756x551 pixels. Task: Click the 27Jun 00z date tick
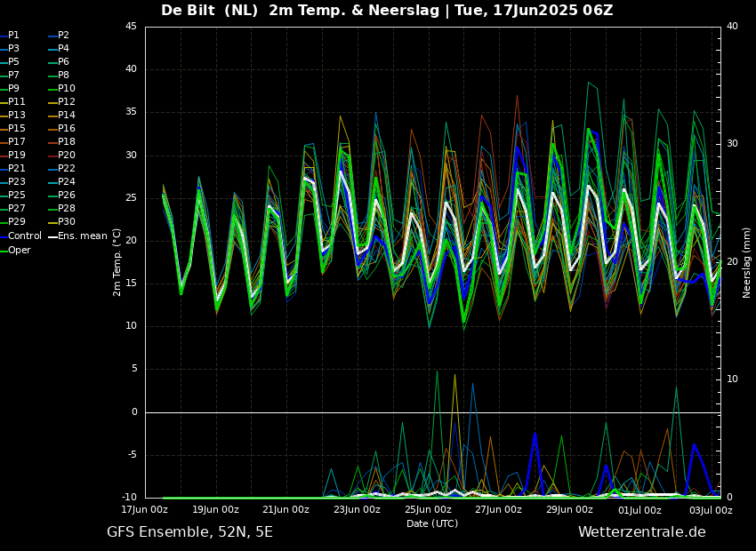(498, 510)
